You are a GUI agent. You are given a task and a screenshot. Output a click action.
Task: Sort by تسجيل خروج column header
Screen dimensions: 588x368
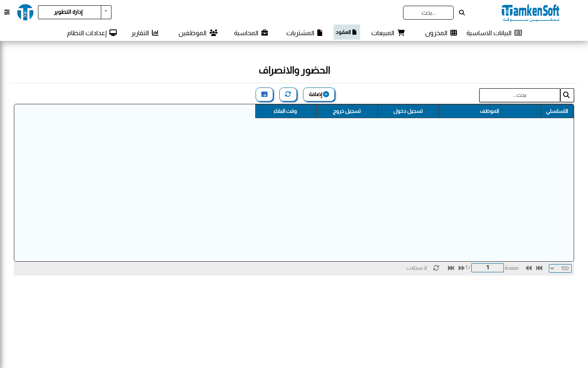pyautogui.click(x=347, y=111)
